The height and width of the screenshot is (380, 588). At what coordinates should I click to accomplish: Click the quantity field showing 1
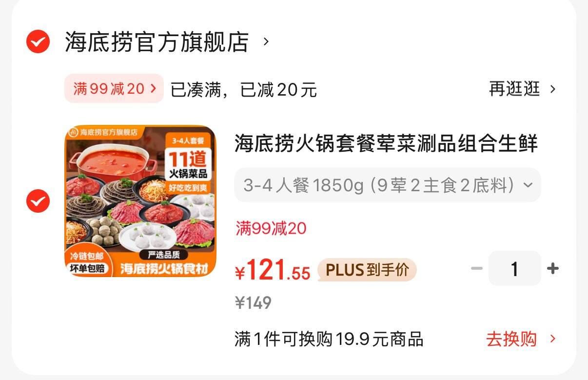(x=515, y=268)
